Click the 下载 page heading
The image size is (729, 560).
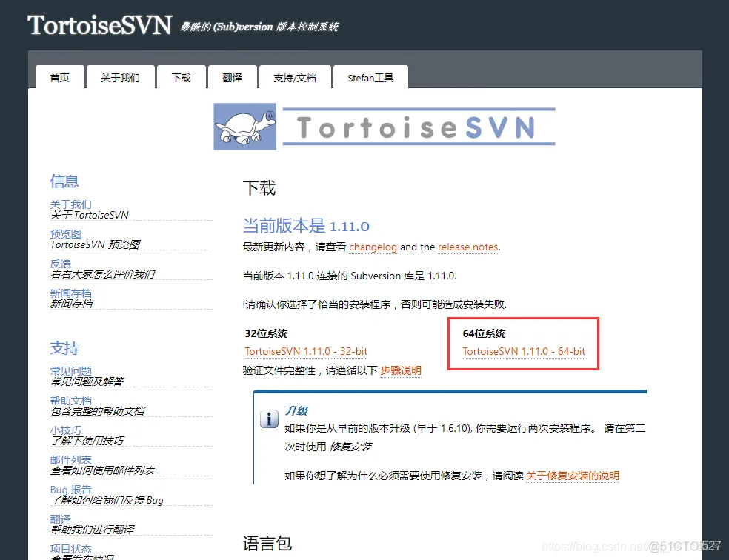pyautogui.click(x=259, y=187)
